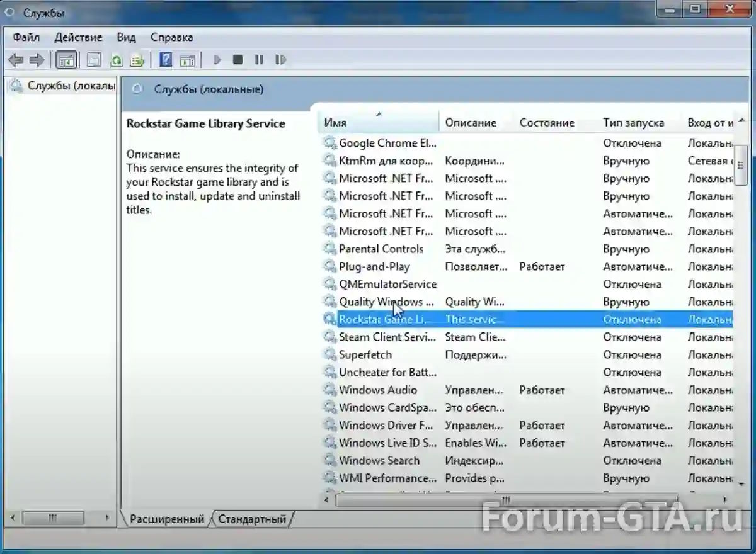Click Работает status of Windows Audio
The height and width of the screenshot is (554, 756).
click(542, 390)
